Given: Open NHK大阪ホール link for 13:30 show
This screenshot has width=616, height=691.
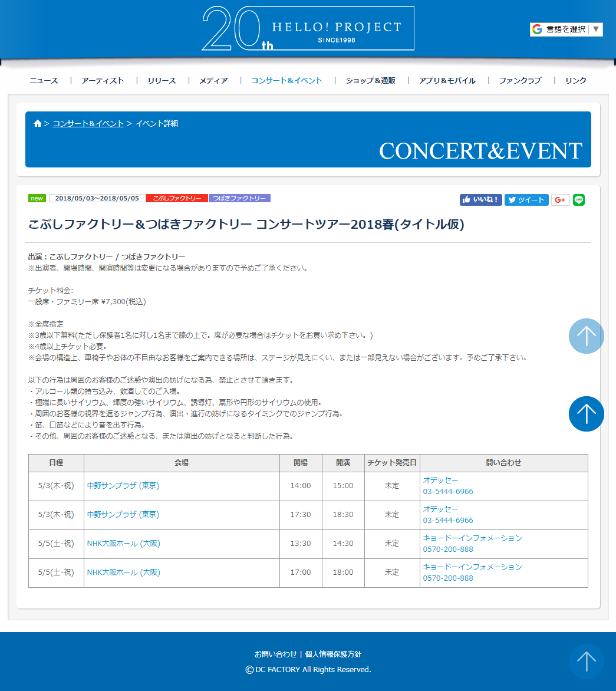Looking at the screenshot, I should 123,544.
